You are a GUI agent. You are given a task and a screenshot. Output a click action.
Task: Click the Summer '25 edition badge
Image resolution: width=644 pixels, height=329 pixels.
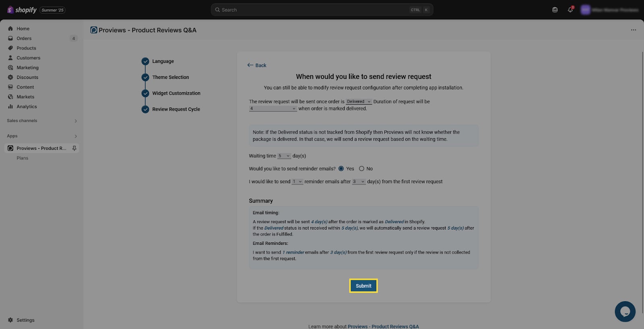tap(53, 10)
